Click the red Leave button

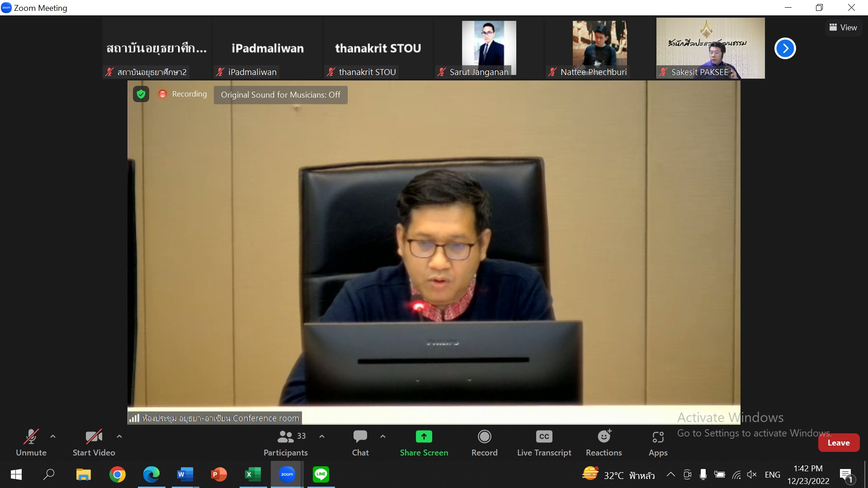[839, 443]
